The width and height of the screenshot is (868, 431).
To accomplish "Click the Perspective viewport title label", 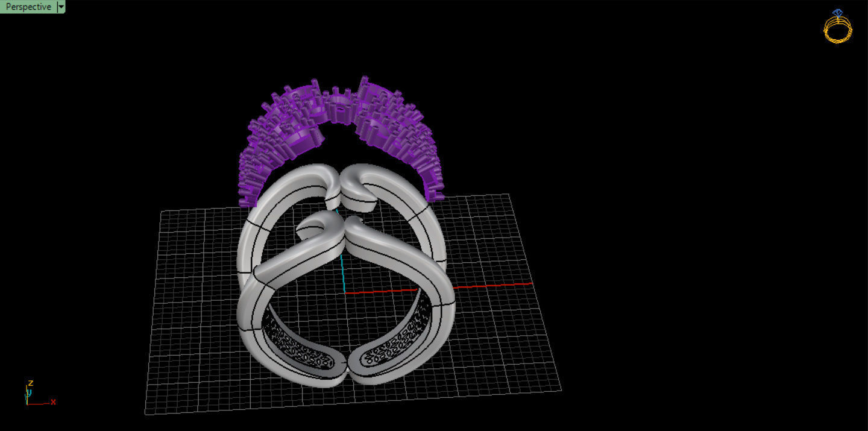I will (x=28, y=7).
